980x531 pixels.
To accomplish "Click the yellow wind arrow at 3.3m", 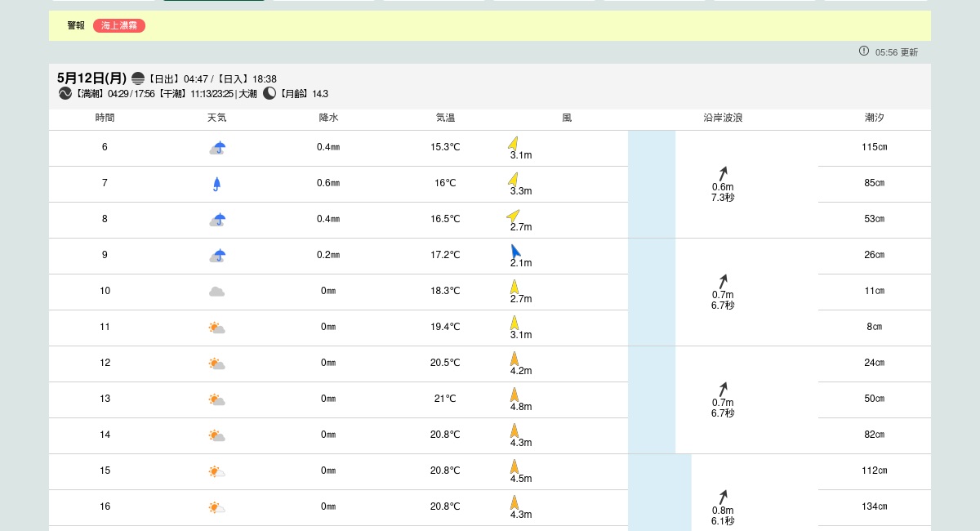I will (x=513, y=179).
